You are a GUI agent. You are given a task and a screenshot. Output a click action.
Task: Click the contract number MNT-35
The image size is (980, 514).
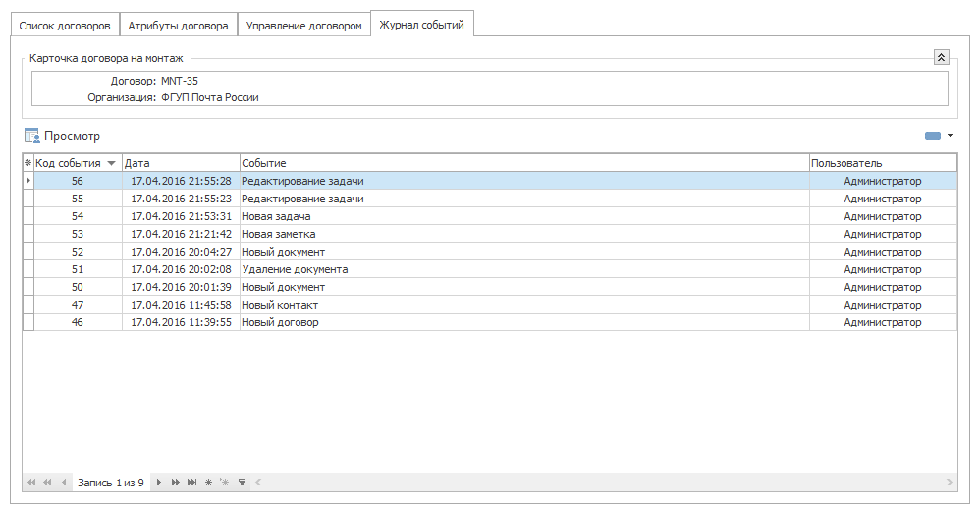click(x=180, y=81)
